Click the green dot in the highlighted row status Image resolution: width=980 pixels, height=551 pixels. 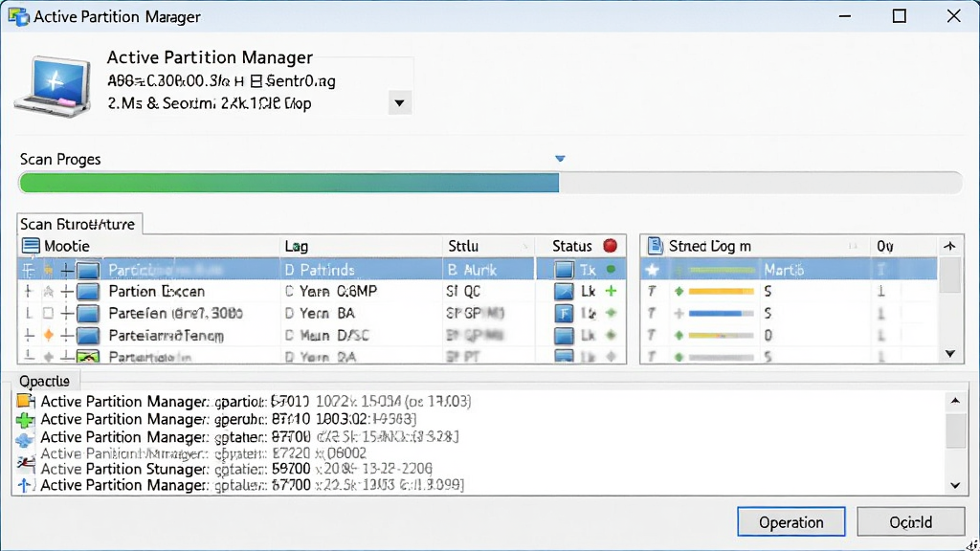tap(612, 269)
